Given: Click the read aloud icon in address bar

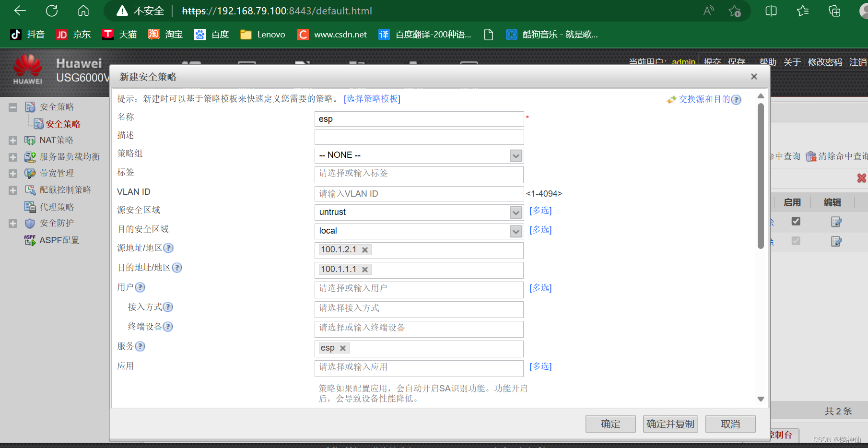Looking at the screenshot, I should (708, 11).
